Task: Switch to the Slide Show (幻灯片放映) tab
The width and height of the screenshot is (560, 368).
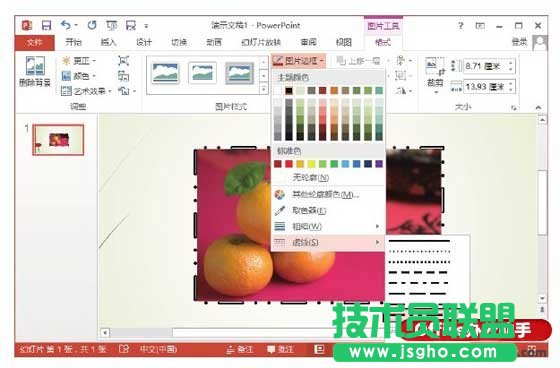Action: click(261, 42)
